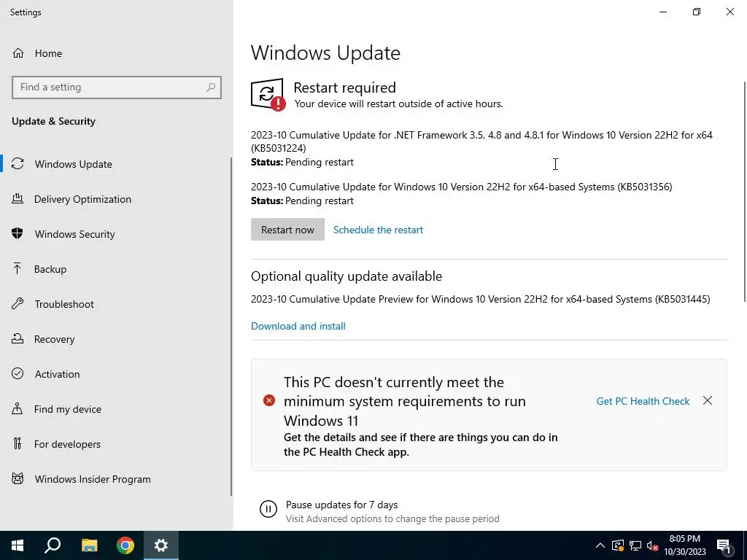This screenshot has width=747, height=560.
Task: Click the sidebar vertical scrollbar
Action: click(x=231, y=327)
